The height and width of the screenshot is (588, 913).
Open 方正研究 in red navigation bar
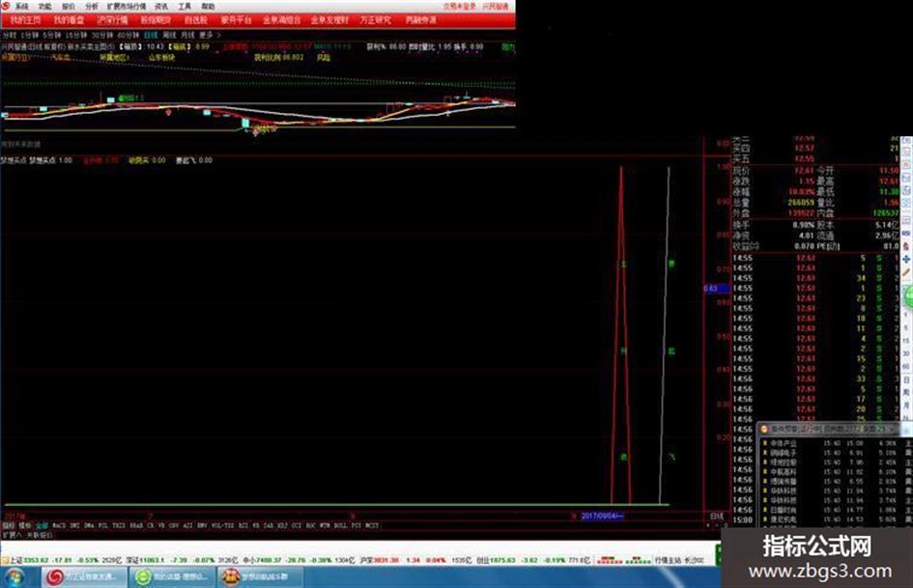pos(375,20)
